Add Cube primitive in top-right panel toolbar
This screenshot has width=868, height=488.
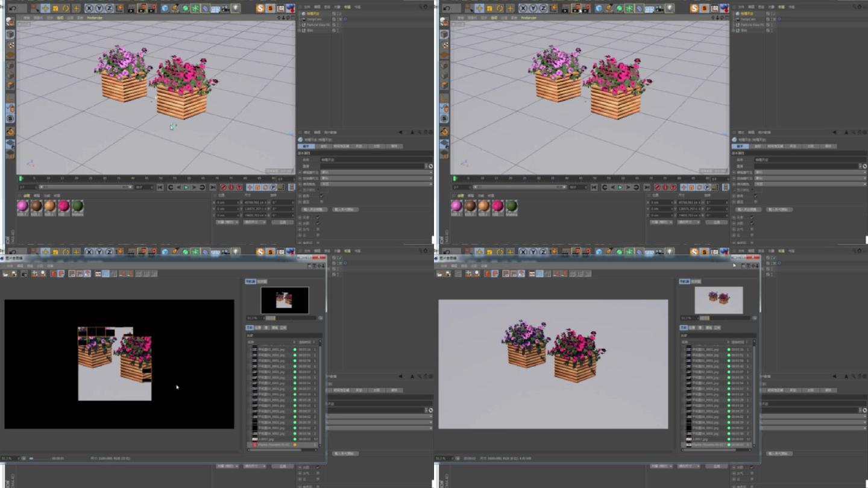click(x=599, y=8)
